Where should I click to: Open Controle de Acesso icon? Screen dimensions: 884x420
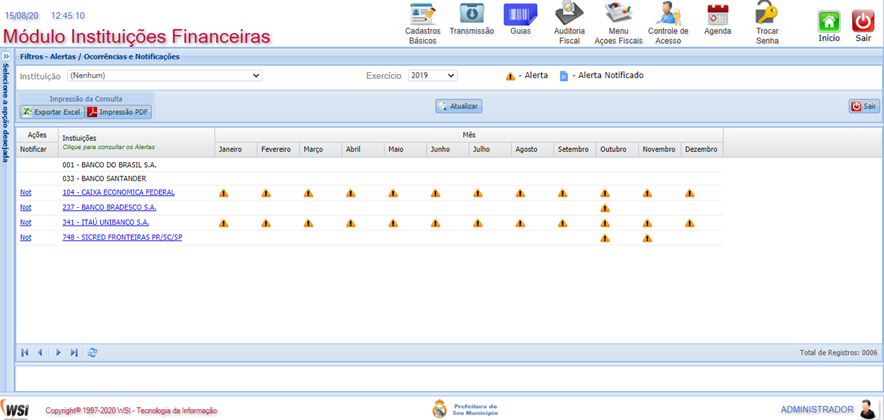[x=668, y=14]
